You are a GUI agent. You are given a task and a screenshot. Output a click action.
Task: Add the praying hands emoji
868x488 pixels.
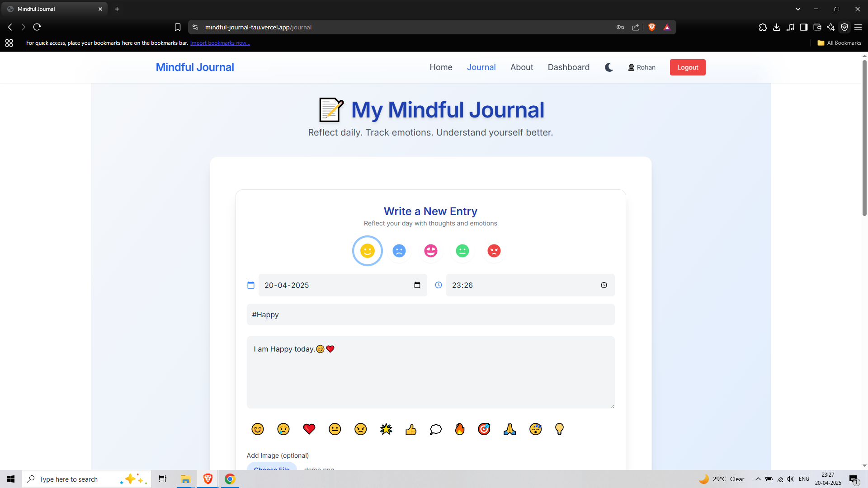[509, 429]
